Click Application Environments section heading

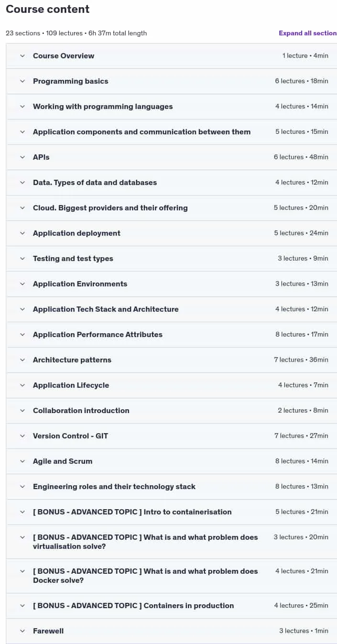pyautogui.click(x=80, y=284)
